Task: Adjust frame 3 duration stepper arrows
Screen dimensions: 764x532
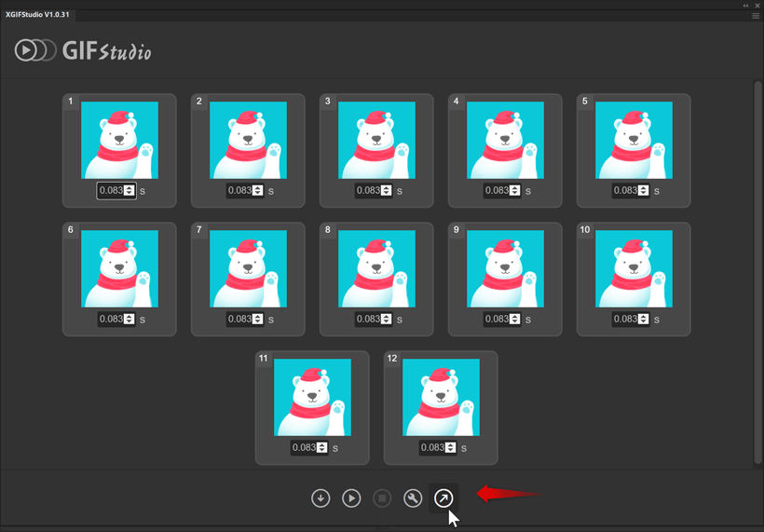Action: pyautogui.click(x=387, y=190)
